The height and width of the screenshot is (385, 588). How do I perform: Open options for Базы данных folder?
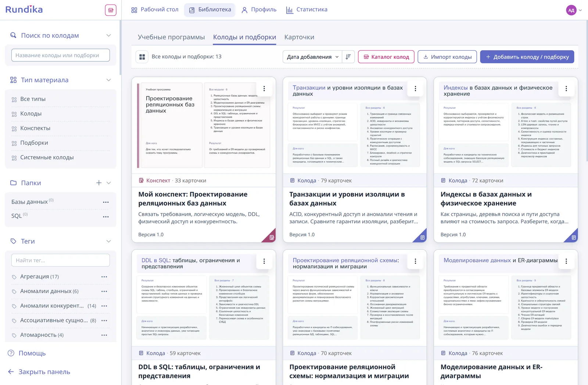(106, 202)
